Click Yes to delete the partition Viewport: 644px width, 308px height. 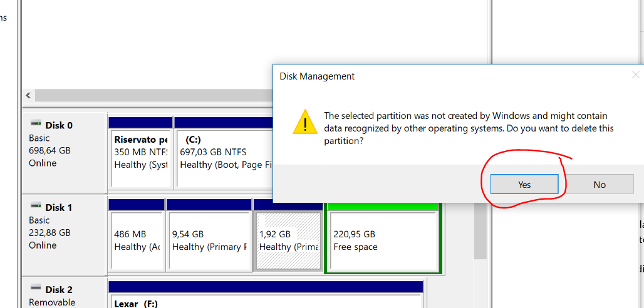524,184
